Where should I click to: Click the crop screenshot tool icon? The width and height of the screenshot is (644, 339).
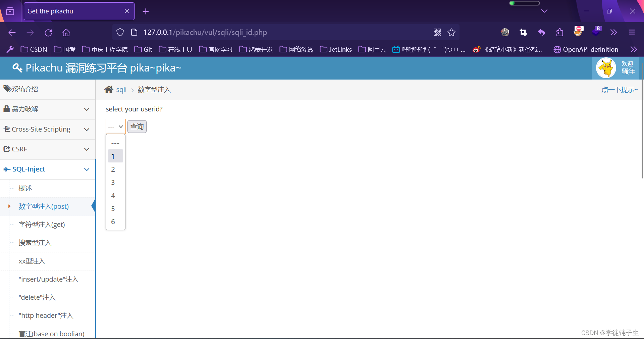tap(523, 32)
